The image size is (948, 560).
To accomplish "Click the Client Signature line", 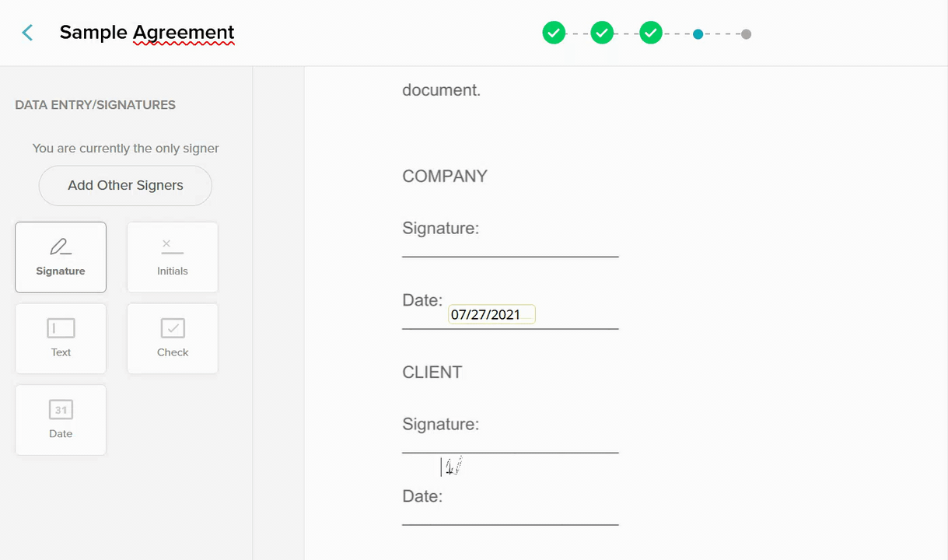I will [x=509, y=451].
